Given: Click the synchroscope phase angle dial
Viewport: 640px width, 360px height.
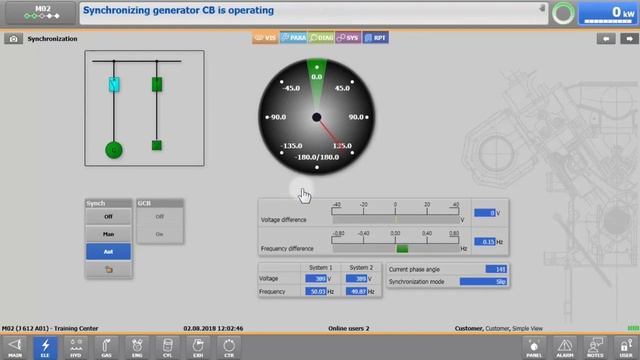Looking at the screenshot, I should click(317, 117).
